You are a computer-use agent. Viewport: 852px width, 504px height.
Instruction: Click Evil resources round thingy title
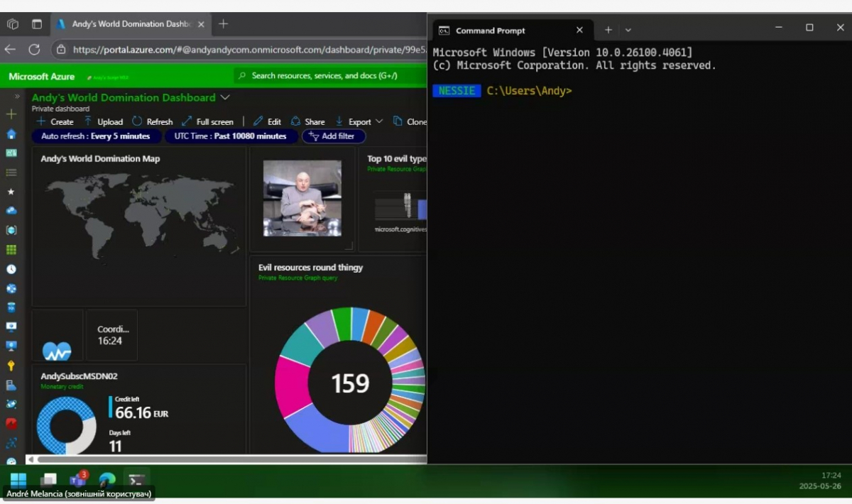click(310, 268)
